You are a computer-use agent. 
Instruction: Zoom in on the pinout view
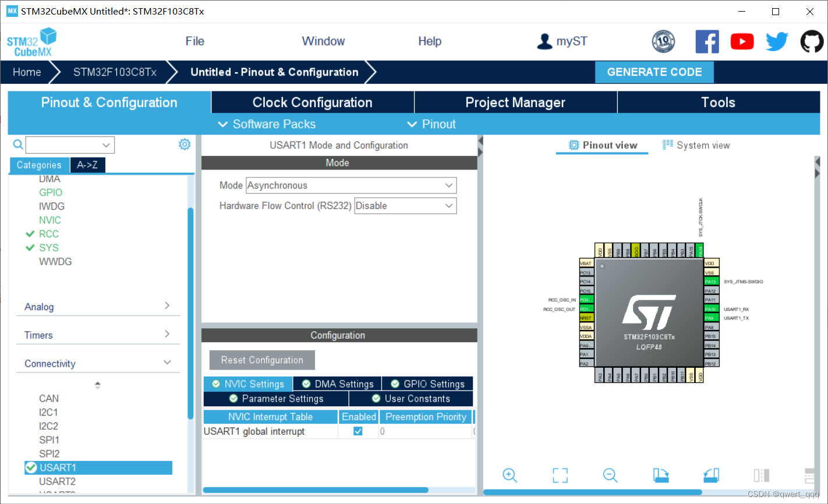pyautogui.click(x=509, y=475)
